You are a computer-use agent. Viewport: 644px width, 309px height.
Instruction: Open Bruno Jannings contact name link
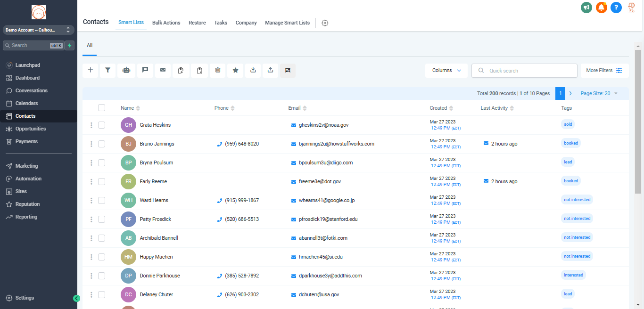[157, 144]
